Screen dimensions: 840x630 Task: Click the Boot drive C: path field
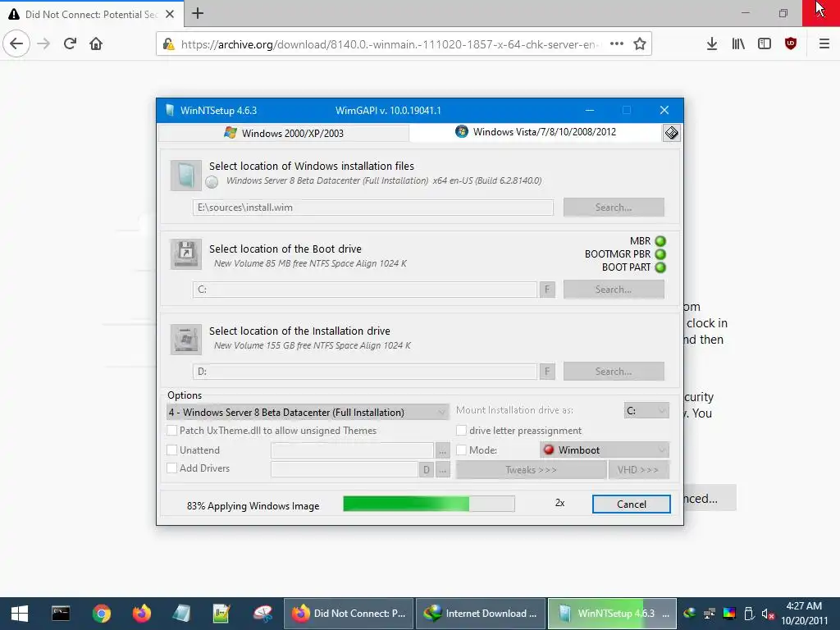point(365,290)
